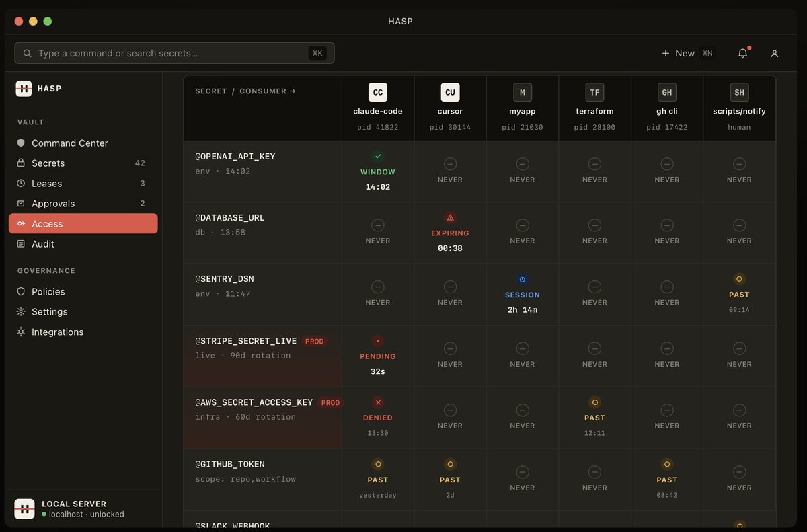This screenshot has width=807, height=532.
Task: Click PROD tag on AWS_SECRET_ACCESS_KEY
Action: click(x=330, y=402)
